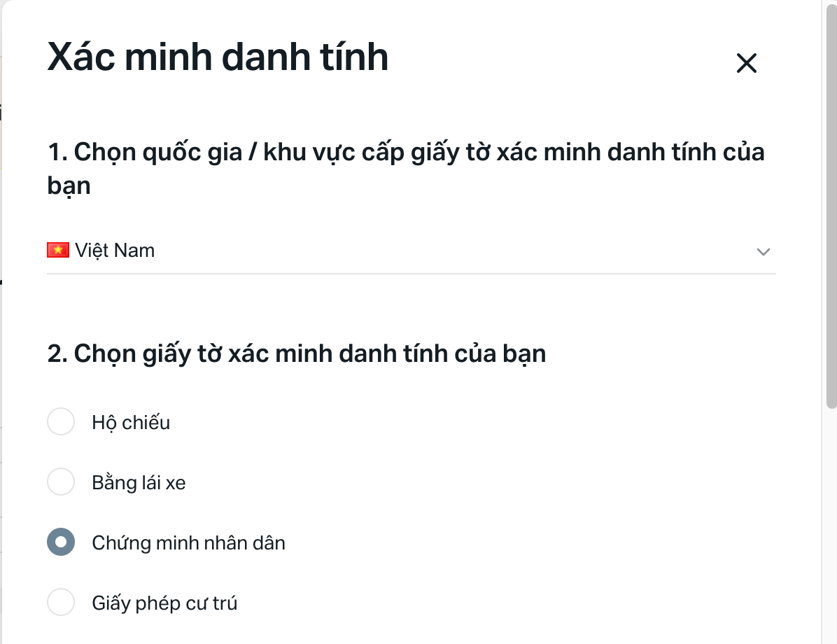Viewport: 837px width, 644px height.
Task: Expand the country dropdown chevron arrow
Action: (764, 251)
